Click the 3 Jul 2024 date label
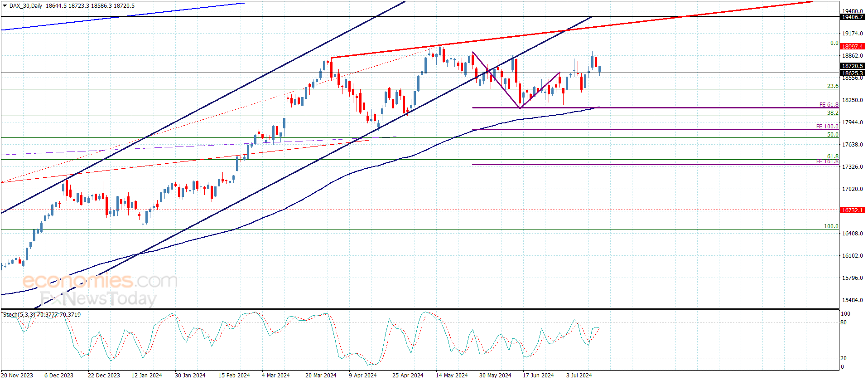 coord(579,375)
